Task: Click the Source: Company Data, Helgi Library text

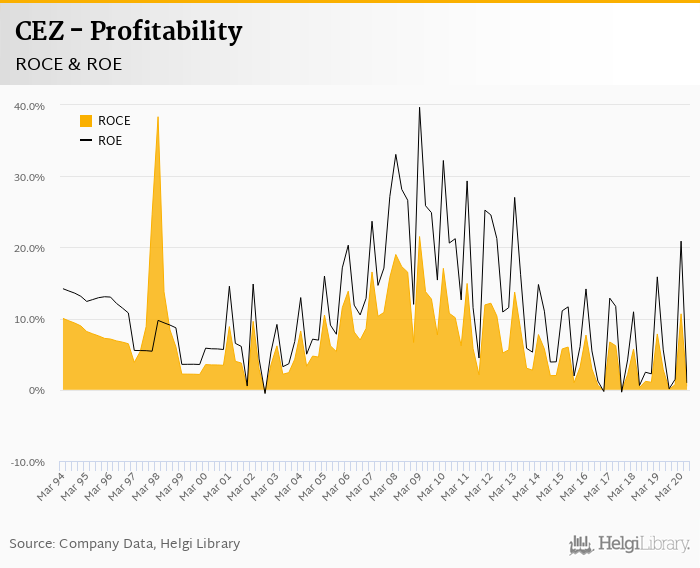Action: click(125, 544)
